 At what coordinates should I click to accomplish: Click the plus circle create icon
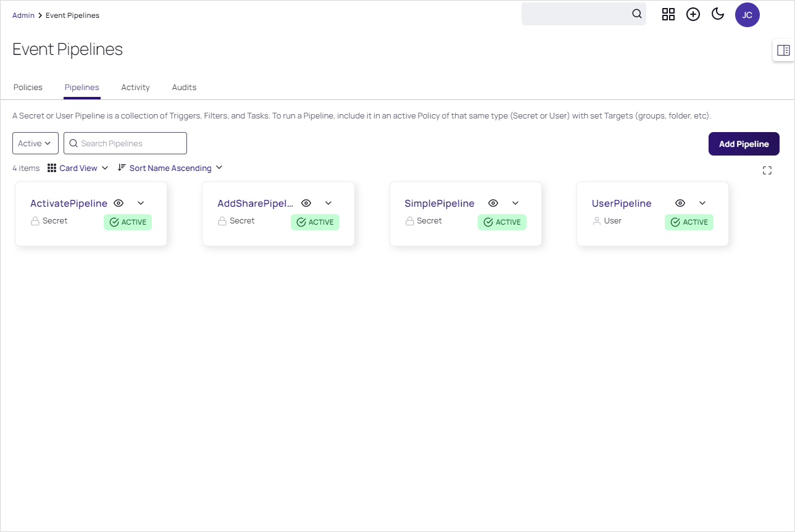point(693,14)
